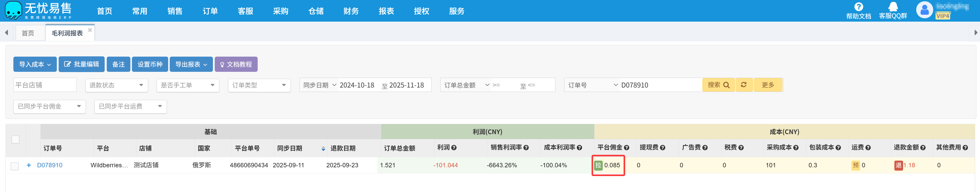Click the red 退 badge in refund cell
Image resolution: width=980 pixels, height=192 pixels.
click(x=898, y=165)
